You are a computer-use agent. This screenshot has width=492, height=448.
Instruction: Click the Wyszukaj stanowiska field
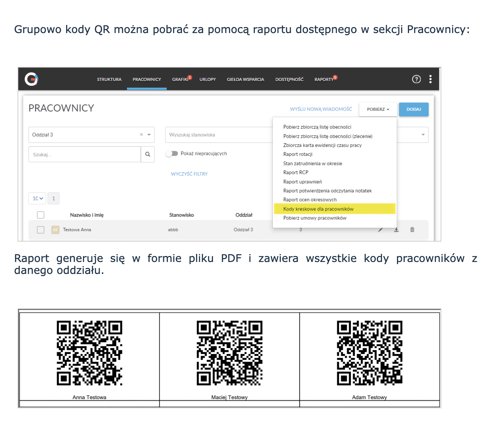pyautogui.click(x=219, y=135)
